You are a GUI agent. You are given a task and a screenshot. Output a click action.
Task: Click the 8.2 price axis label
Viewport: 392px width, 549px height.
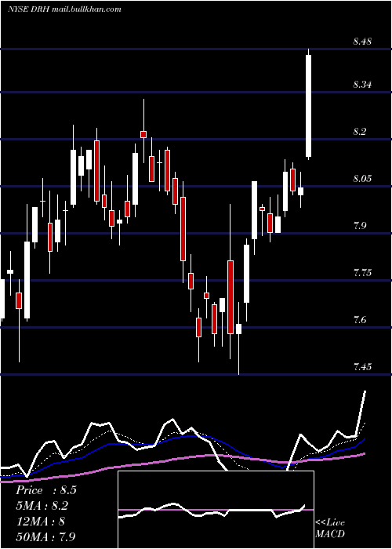(360, 132)
